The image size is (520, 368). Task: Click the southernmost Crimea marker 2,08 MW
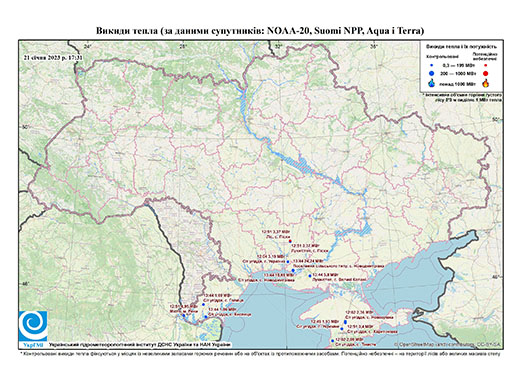[332, 341]
